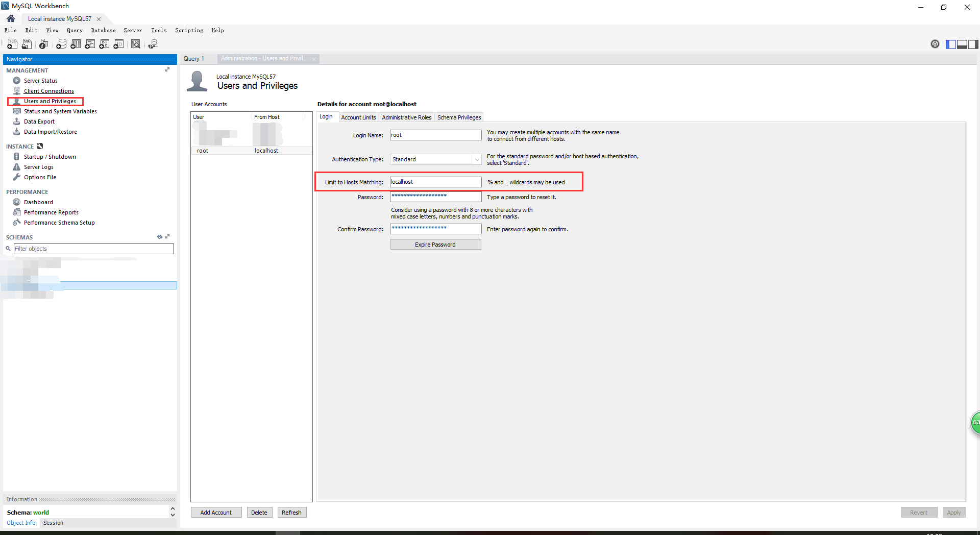Create a new table in the active schema
The width and height of the screenshot is (980, 535).
pyautogui.click(x=76, y=44)
